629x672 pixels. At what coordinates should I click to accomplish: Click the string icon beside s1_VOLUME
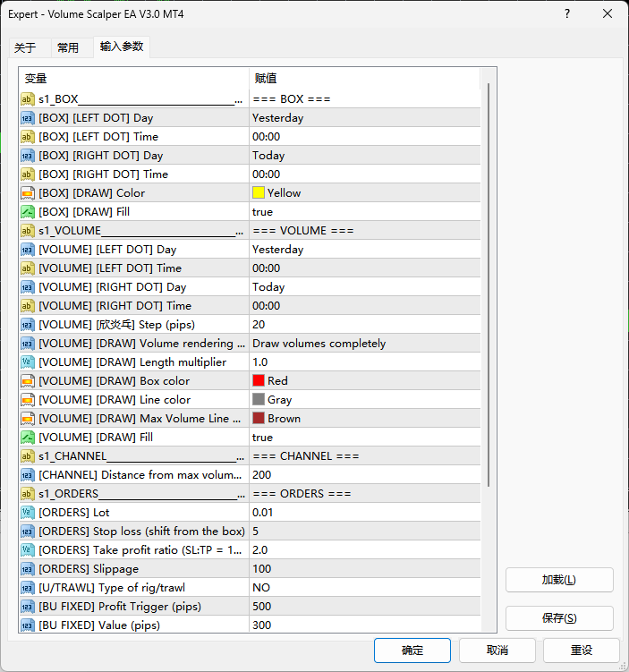(28, 231)
